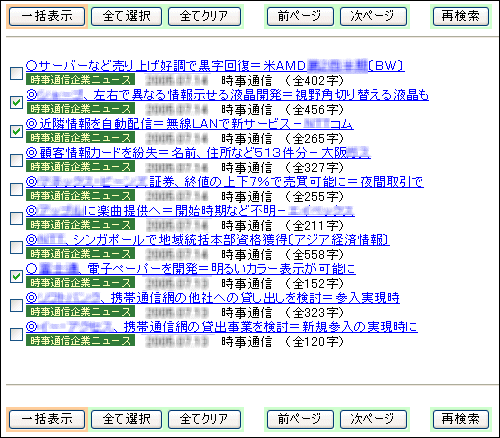Go to 前ページ using the top button
Viewport: 500px width, 438px height.
tap(300, 16)
